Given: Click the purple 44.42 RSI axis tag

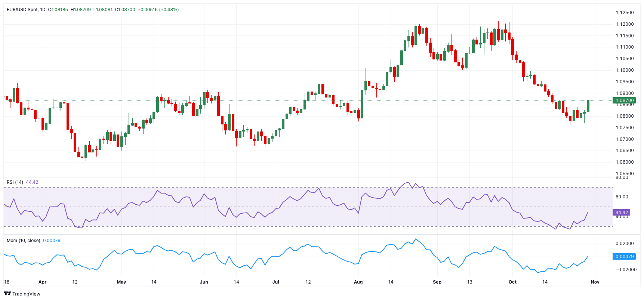Looking at the screenshot, I should click(x=622, y=213).
